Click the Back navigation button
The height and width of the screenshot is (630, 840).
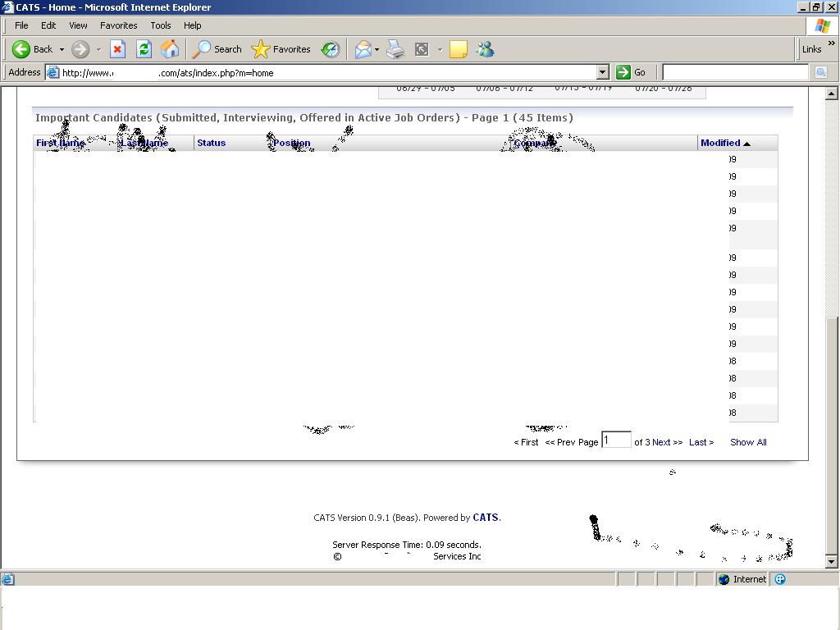tap(33, 49)
